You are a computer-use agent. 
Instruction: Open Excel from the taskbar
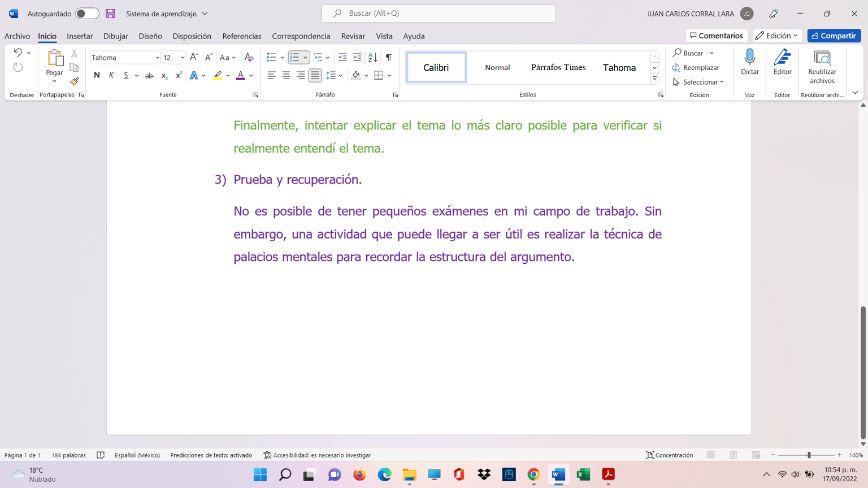coord(583,474)
